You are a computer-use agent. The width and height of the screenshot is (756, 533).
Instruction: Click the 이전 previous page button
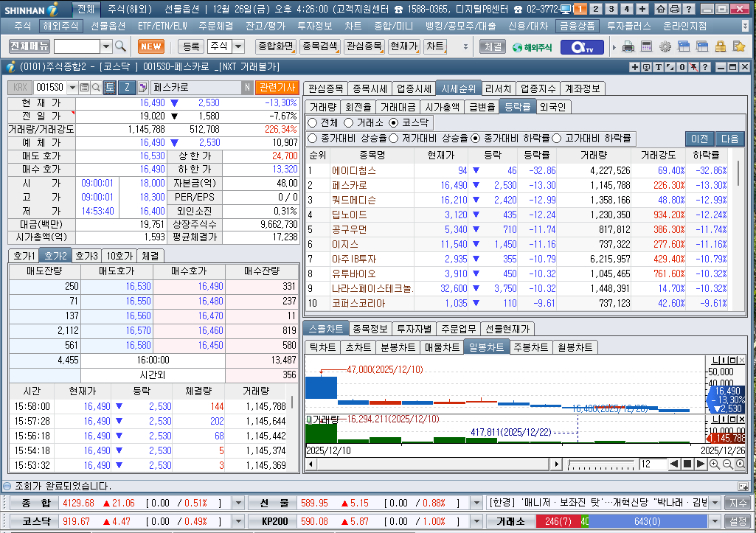click(700, 139)
